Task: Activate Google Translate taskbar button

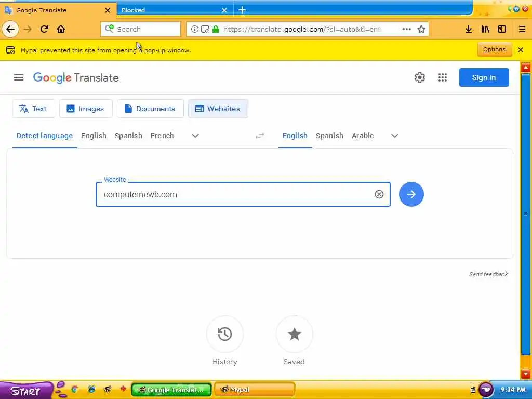Action: 171,390
